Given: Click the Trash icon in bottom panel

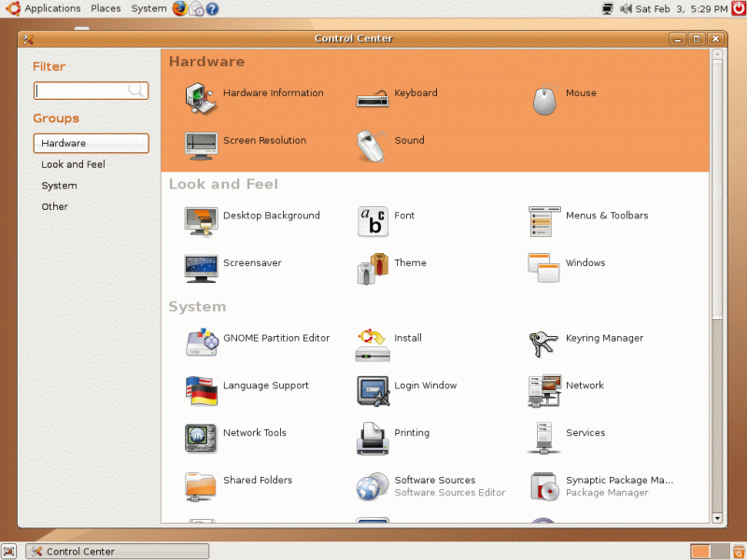Looking at the screenshot, I should [x=739, y=552].
